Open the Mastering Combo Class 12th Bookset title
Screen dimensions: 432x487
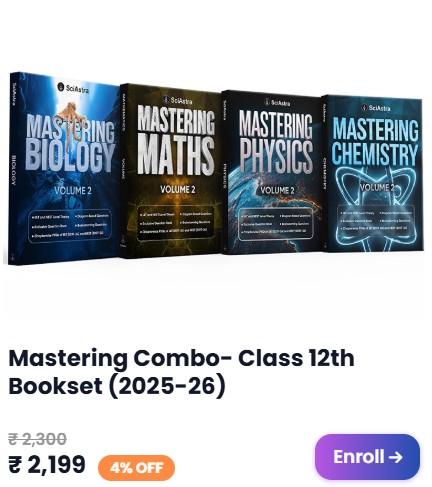[x=181, y=372]
